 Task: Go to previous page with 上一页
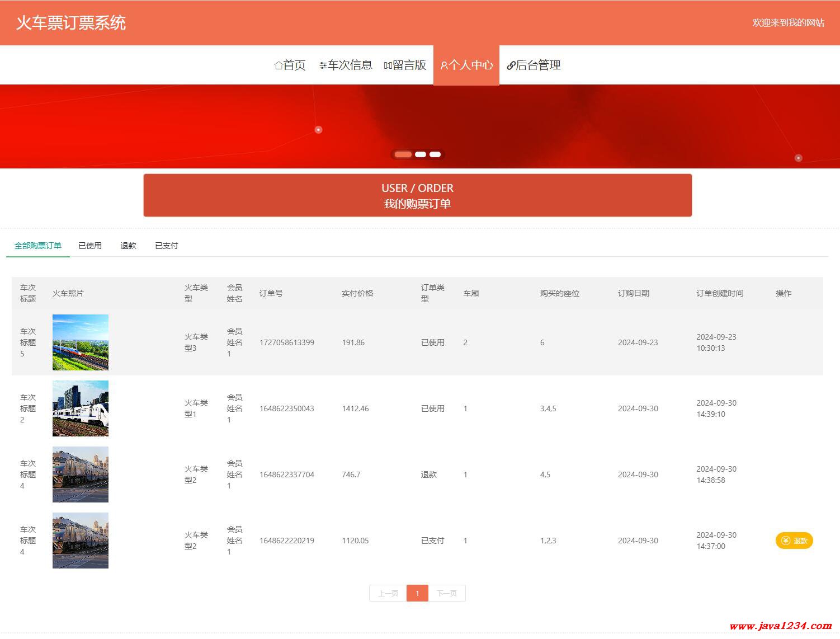pos(388,593)
